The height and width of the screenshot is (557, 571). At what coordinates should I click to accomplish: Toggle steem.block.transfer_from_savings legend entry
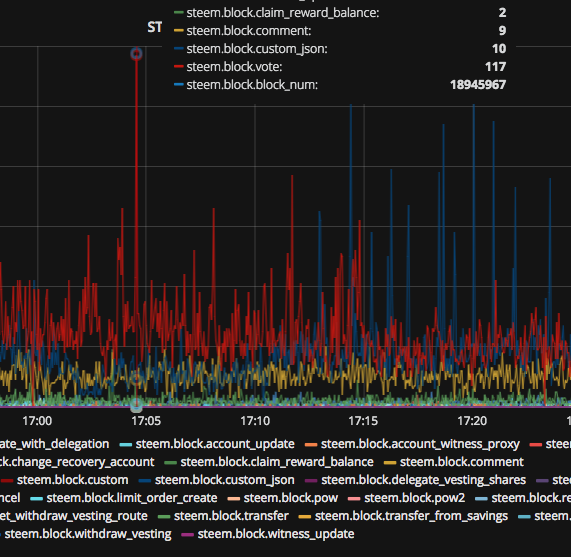pyautogui.click(x=411, y=516)
